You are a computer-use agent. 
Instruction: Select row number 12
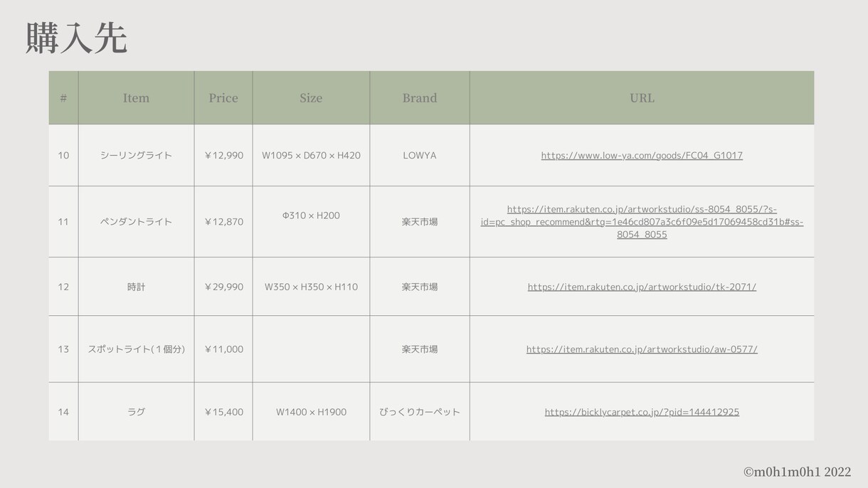coord(63,287)
